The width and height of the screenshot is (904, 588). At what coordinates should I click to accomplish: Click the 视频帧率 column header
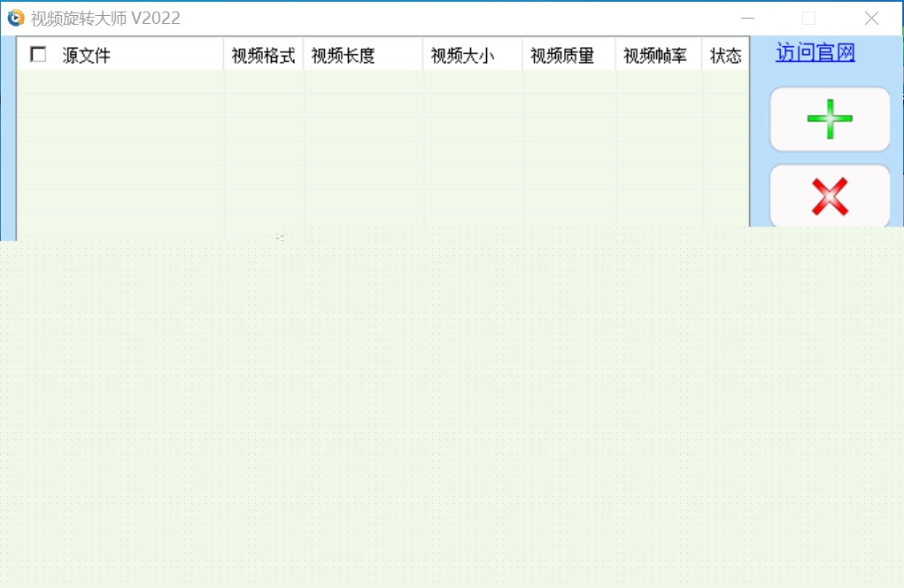point(659,55)
